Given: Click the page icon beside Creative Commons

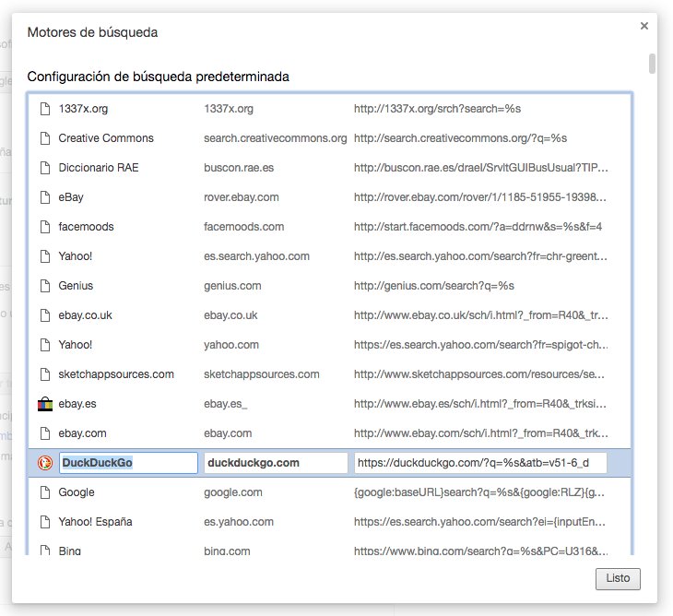Looking at the screenshot, I should (45, 138).
